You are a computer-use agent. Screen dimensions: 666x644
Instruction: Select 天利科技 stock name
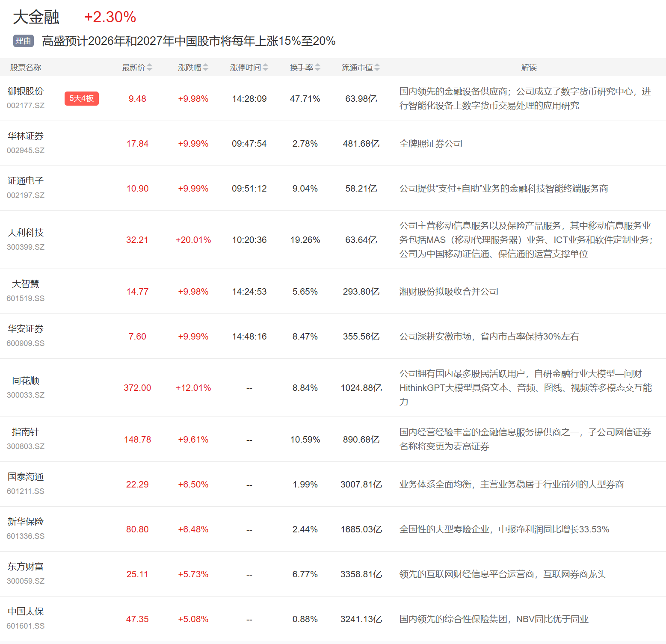26,233
